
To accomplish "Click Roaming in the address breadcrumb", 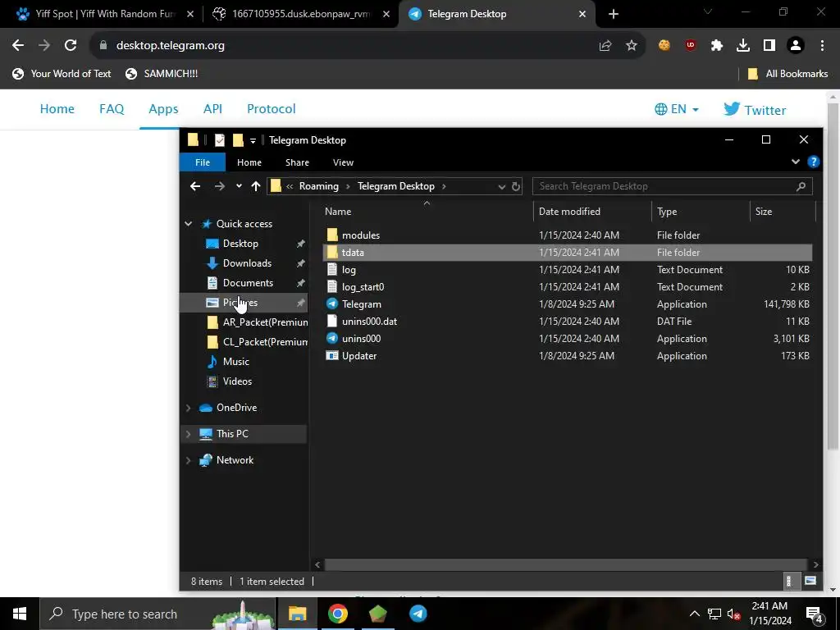I will pyautogui.click(x=319, y=186).
